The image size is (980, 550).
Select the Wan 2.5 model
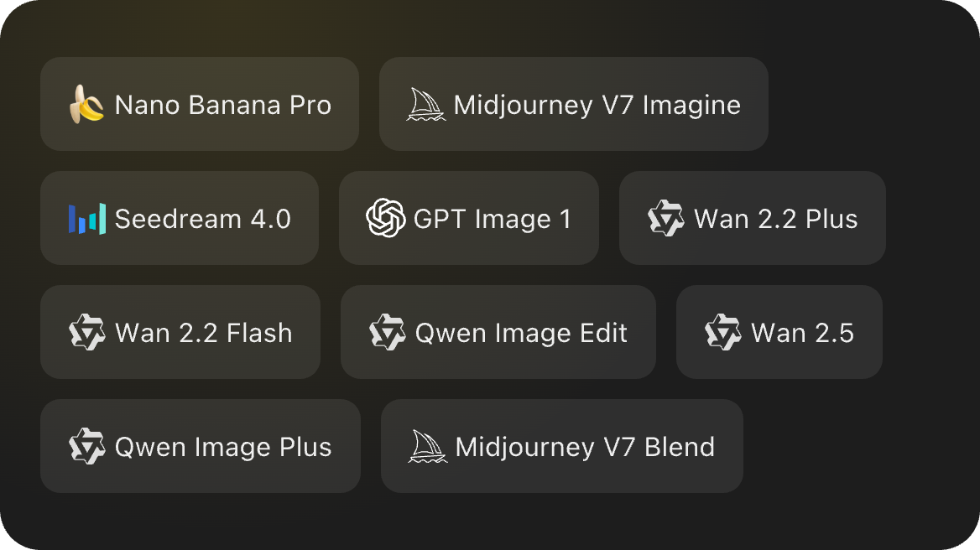[779, 332]
